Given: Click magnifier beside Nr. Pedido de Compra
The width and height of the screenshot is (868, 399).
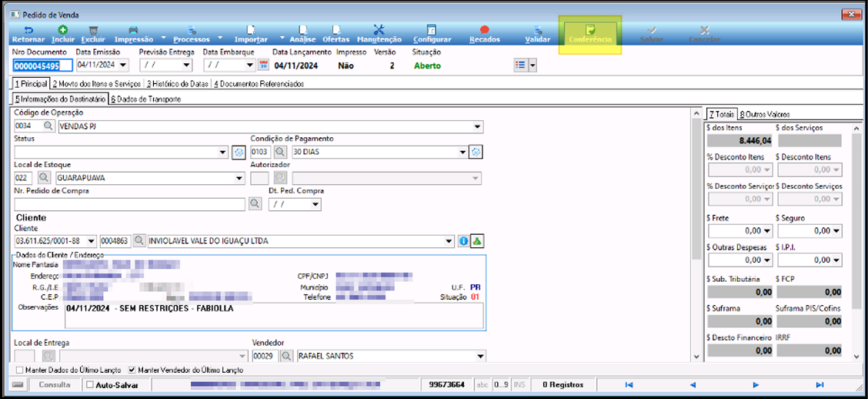Looking at the screenshot, I should (254, 204).
